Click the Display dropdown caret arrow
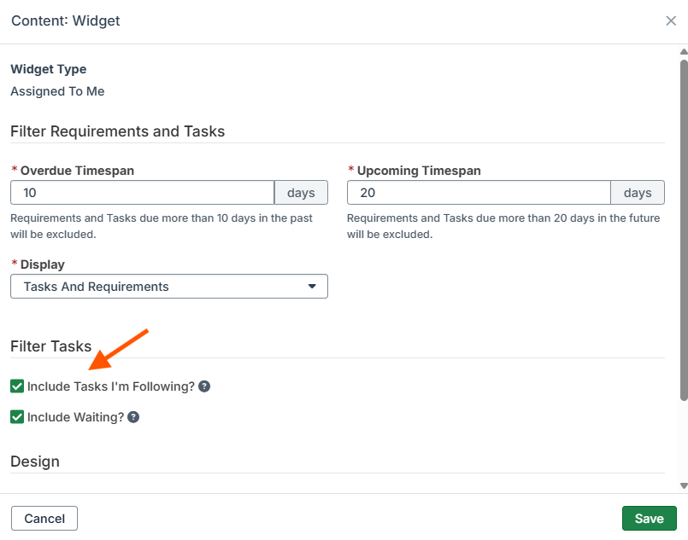This screenshot has height=540, width=688. click(x=312, y=286)
